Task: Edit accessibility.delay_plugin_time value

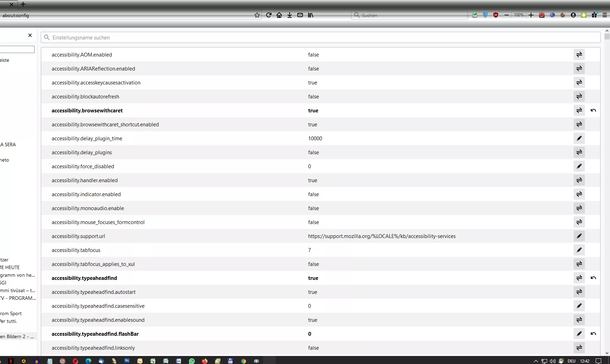Action: point(579,138)
